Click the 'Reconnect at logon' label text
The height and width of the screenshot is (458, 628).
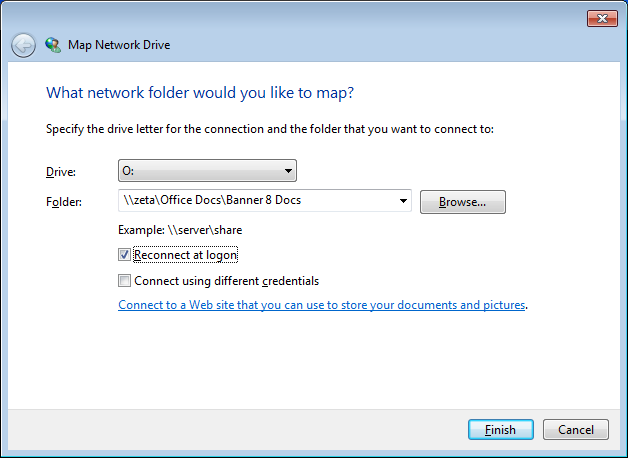click(185, 255)
